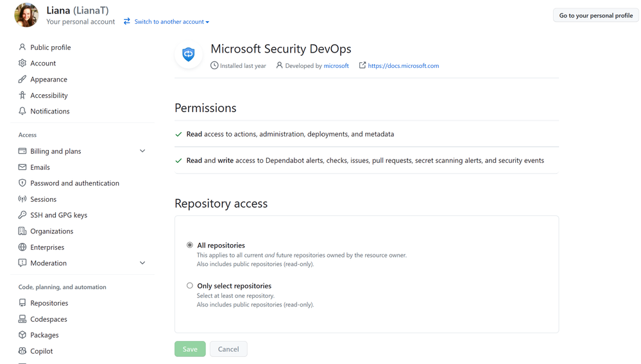Click the clock icon by Installed last year
The height and width of the screenshot is (364, 641).
point(214,65)
